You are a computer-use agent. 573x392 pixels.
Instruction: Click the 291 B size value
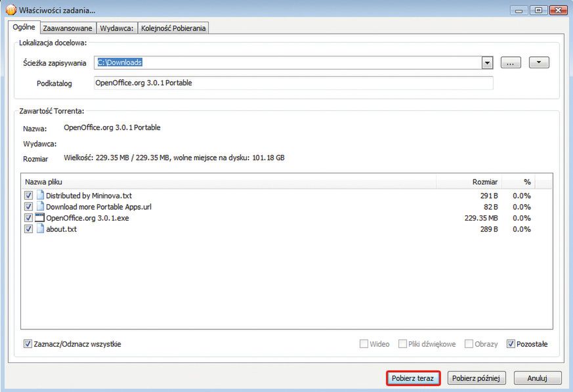point(489,196)
